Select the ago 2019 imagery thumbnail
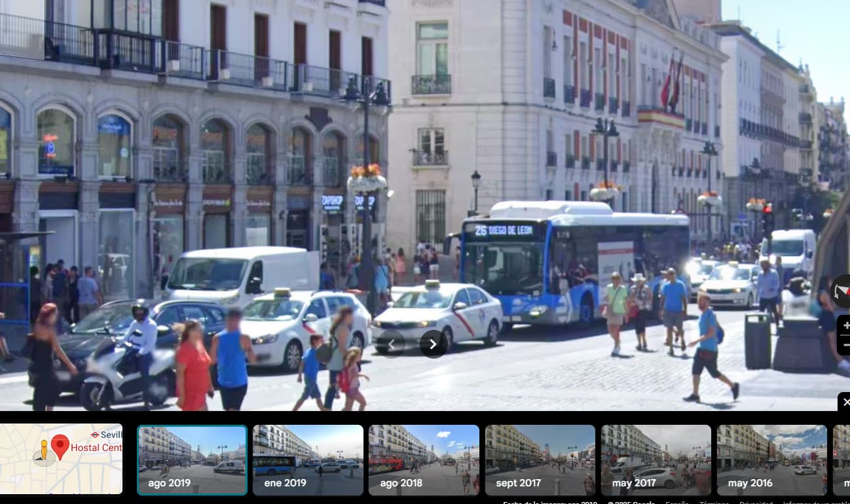The height and width of the screenshot is (504, 850). [x=192, y=459]
